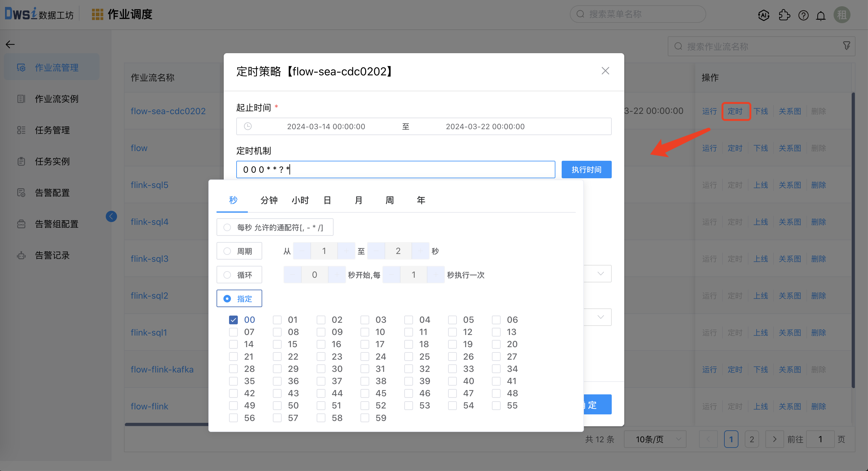868x471 pixels.
Task: Click the plugins icon in top bar
Action: coord(784,15)
